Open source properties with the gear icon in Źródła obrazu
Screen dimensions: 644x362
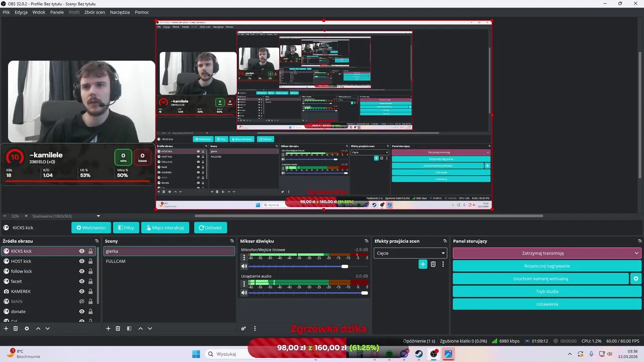click(27, 328)
